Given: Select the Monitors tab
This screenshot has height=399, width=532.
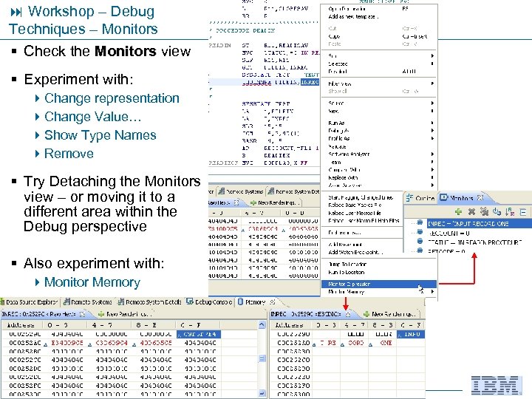Looking at the screenshot, I should (x=461, y=198).
